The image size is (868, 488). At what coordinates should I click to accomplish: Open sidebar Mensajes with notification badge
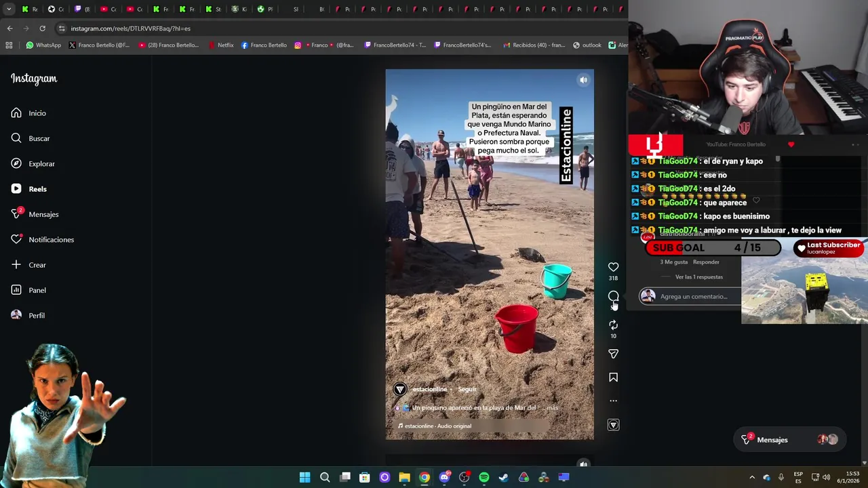tap(35, 214)
